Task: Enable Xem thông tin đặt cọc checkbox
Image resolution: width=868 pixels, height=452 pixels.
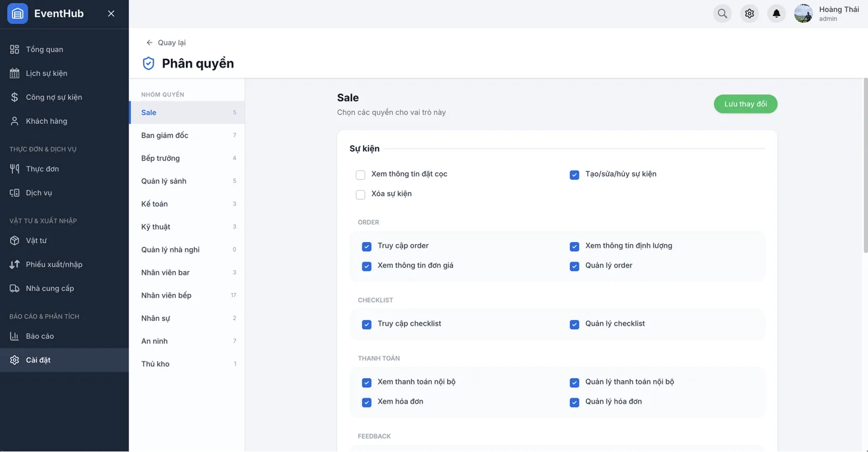Action: pyautogui.click(x=360, y=175)
